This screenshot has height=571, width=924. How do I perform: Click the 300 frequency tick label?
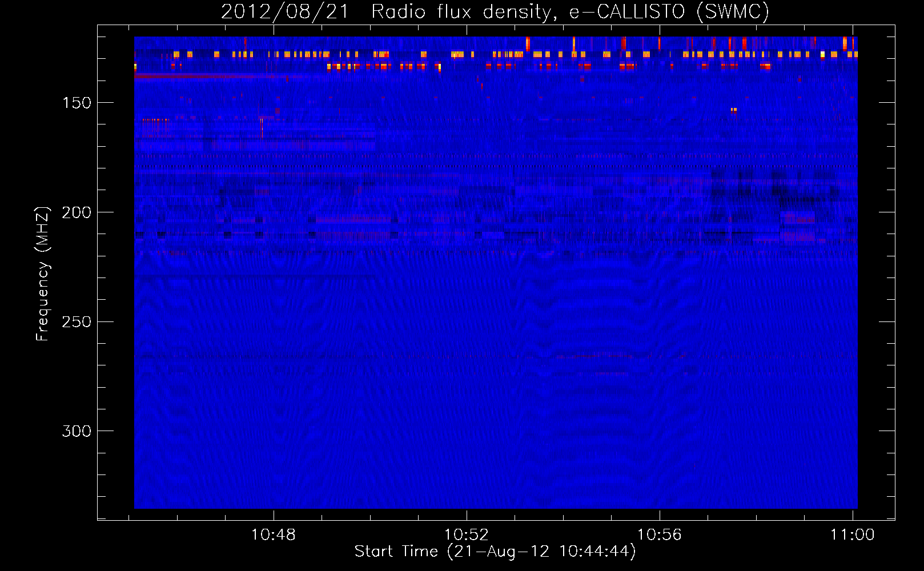77,431
